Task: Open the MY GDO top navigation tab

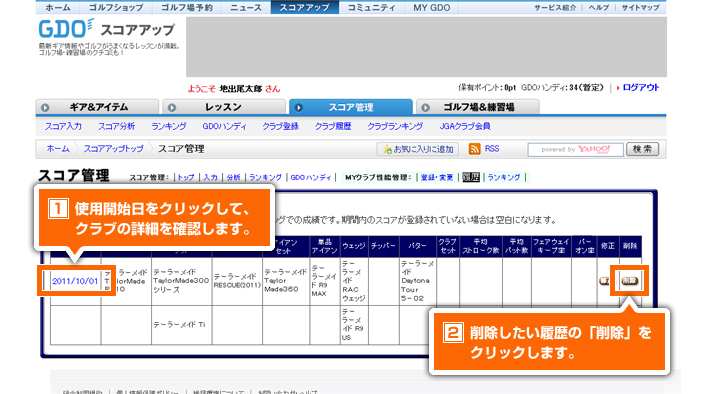Action: [432, 8]
